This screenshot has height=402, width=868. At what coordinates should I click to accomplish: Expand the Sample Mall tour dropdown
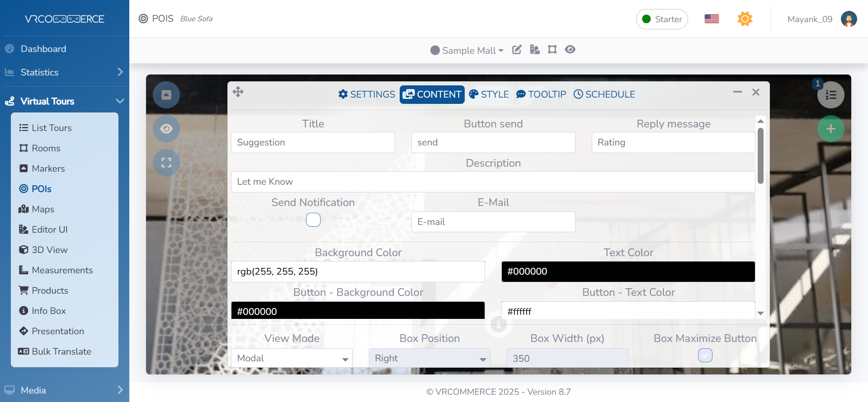[467, 51]
